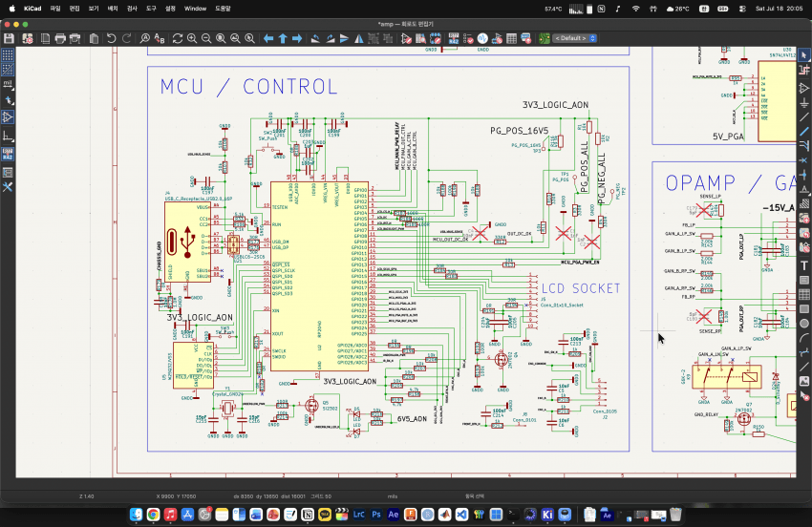Annotate schematic symbols
Image resolution: width=812 pixels, height=527 pixels.
point(454,38)
